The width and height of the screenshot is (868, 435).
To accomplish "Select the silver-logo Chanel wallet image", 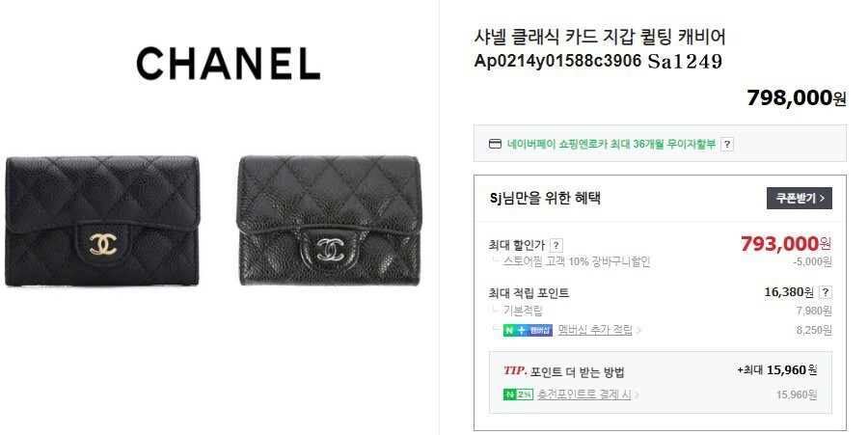I will click(x=330, y=221).
